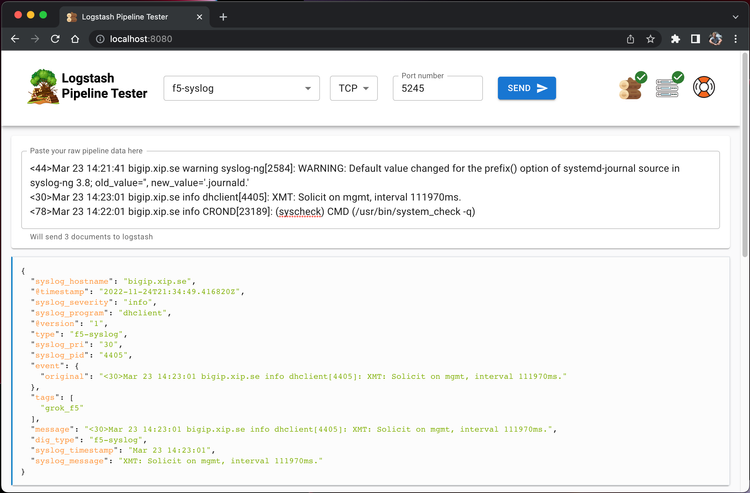
Task: Reload the page
Action: coord(55,39)
